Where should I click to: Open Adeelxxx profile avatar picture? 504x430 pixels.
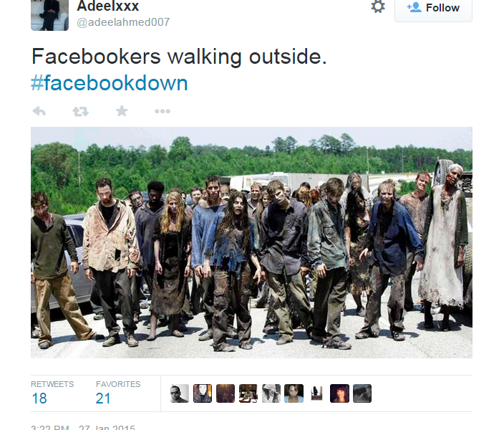click(x=49, y=15)
